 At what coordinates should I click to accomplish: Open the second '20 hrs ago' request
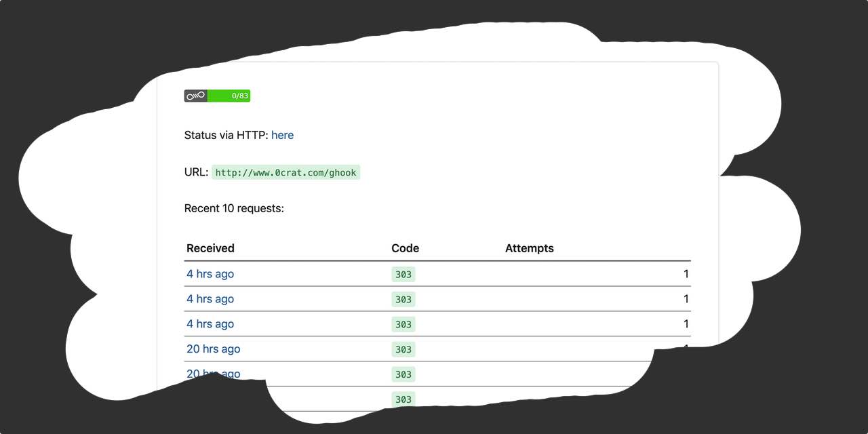pos(213,374)
